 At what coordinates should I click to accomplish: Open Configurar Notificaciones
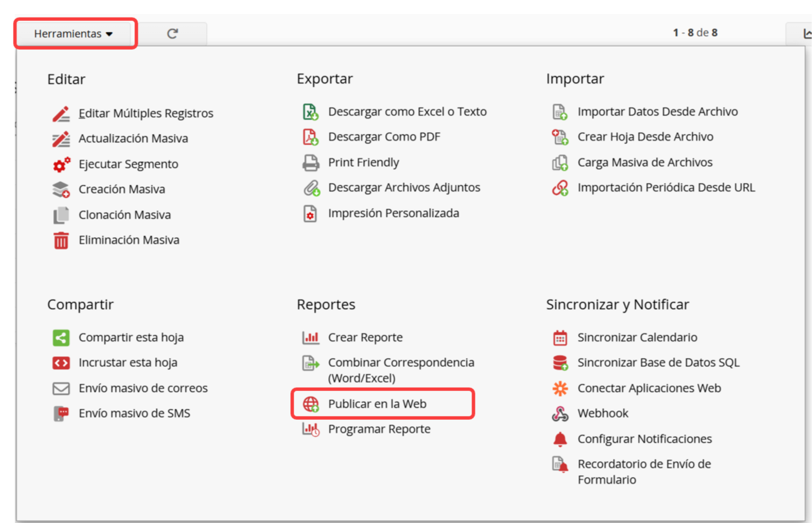tap(644, 439)
